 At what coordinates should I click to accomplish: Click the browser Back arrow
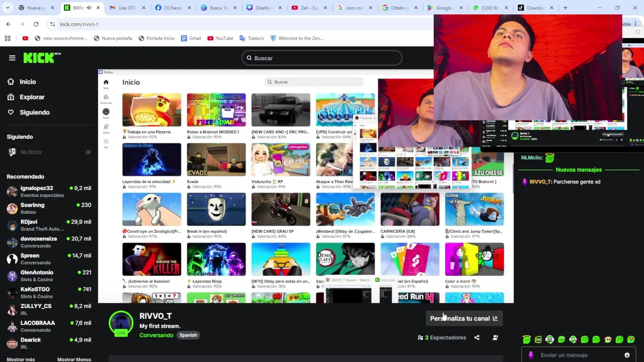click(9, 24)
